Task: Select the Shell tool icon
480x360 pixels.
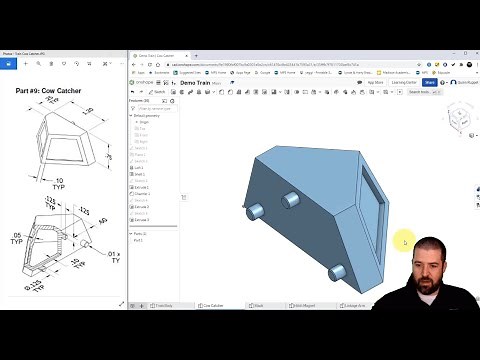Action: pyautogui.click(x=256, y=92)
